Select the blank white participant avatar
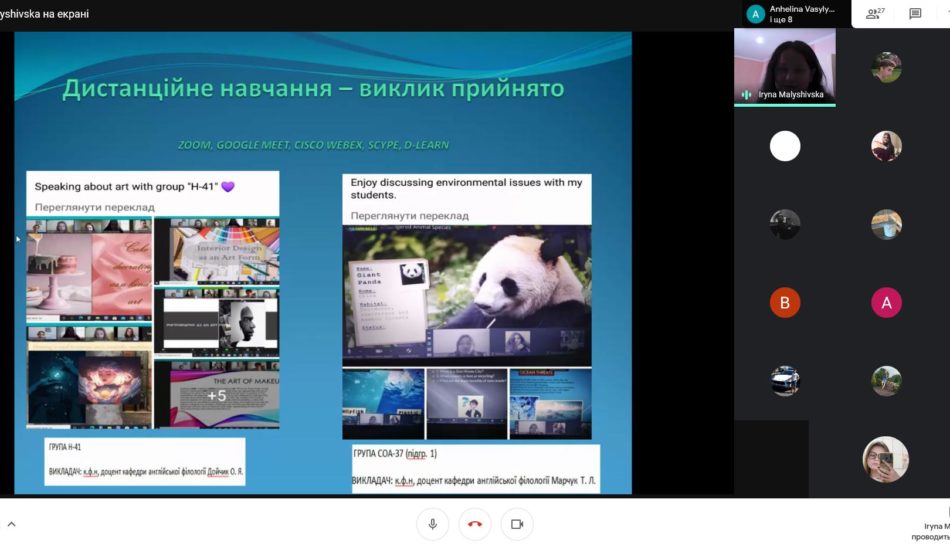Viewport: 950px width, 550px height. (x=785, y=146)
